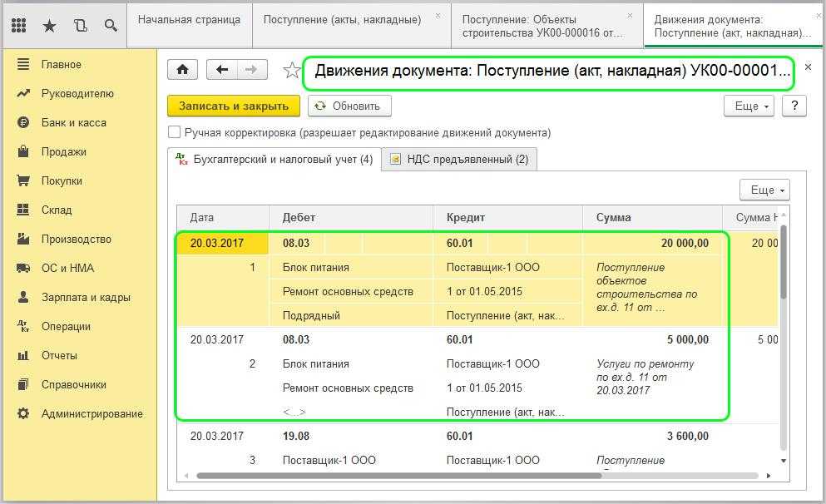Click the favorites star icon in top bar
Image resolution: width=826 pixels, height=504 pixels.
click(50, 26)
